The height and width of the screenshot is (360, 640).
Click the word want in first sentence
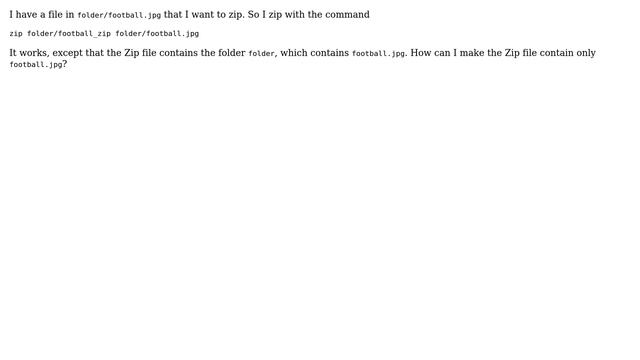[x=203, y=14]
